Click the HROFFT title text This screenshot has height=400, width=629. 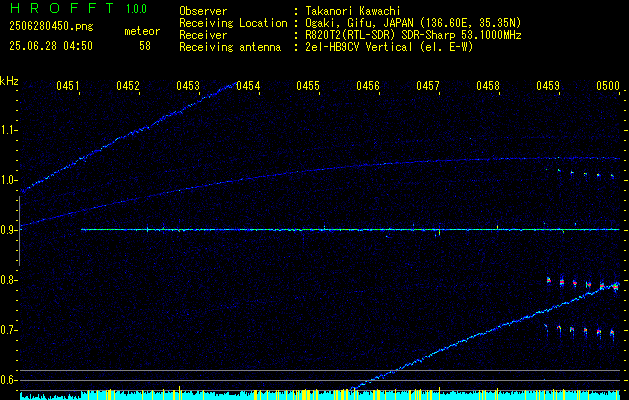point(61,8)
